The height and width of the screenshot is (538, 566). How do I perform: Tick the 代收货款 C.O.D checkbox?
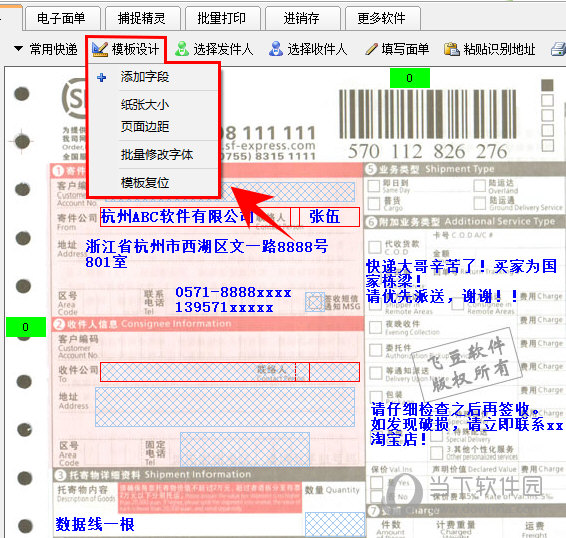(x=375, y=247)
